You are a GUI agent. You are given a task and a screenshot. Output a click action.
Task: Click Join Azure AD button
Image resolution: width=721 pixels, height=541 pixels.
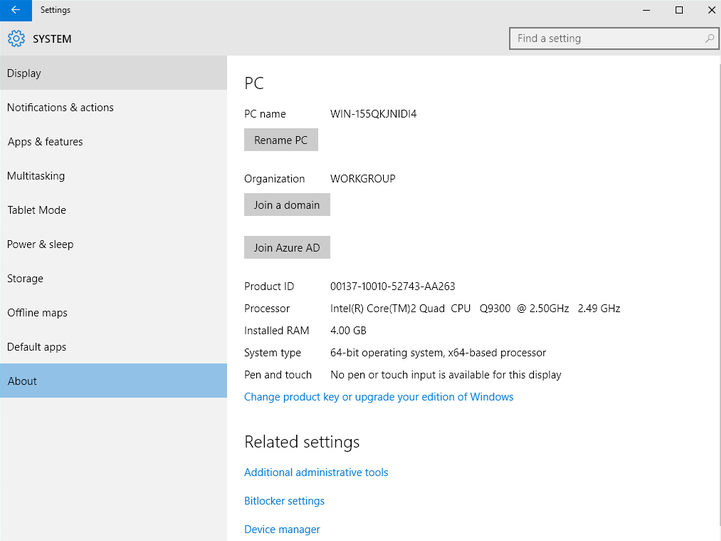click(x=287, y=248)
